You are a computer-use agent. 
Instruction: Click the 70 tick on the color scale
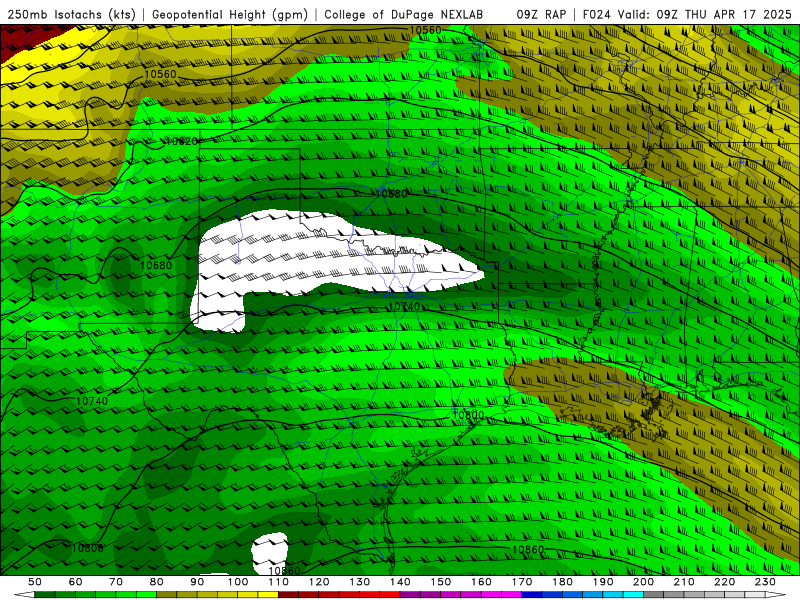[116, 582]
